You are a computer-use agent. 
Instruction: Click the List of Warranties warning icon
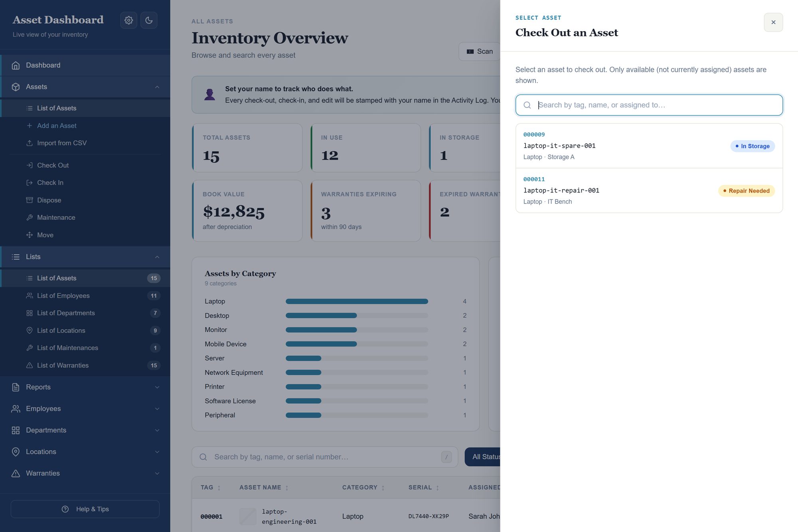30,366
